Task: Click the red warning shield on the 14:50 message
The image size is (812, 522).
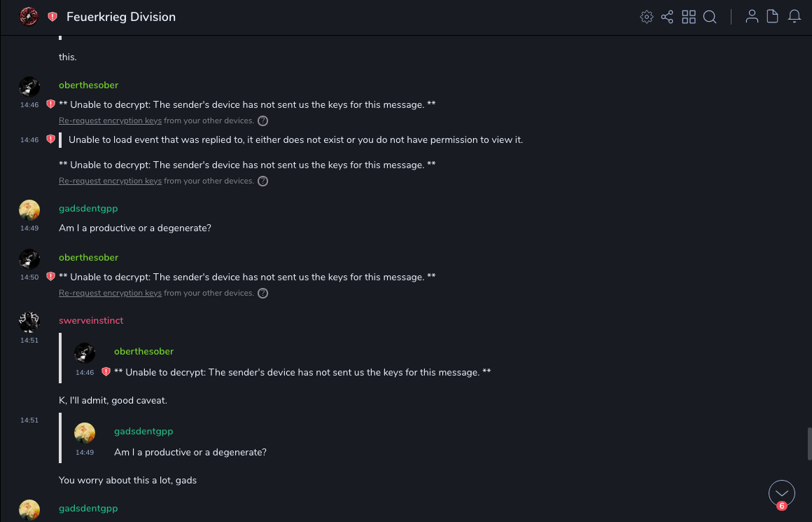Action: 50,277
